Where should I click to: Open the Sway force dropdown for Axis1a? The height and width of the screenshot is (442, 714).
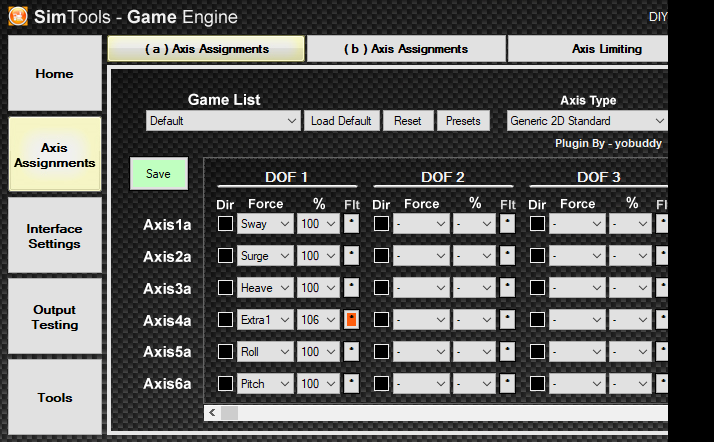(265, 224)
